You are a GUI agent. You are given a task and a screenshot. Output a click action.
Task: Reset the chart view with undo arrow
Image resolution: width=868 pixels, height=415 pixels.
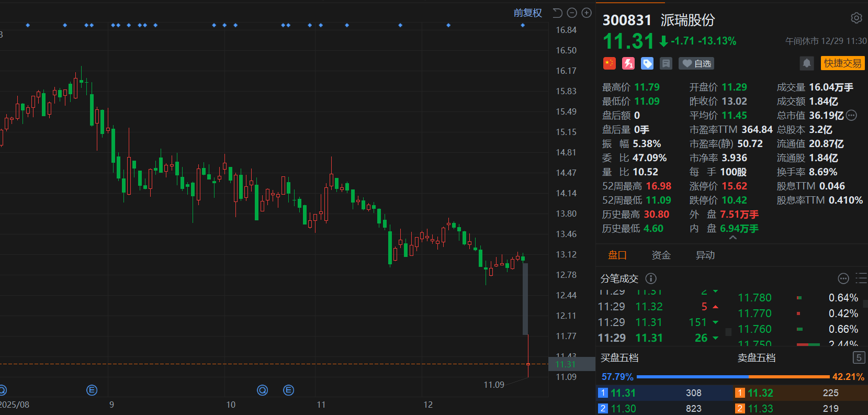(x=557, y=13)
